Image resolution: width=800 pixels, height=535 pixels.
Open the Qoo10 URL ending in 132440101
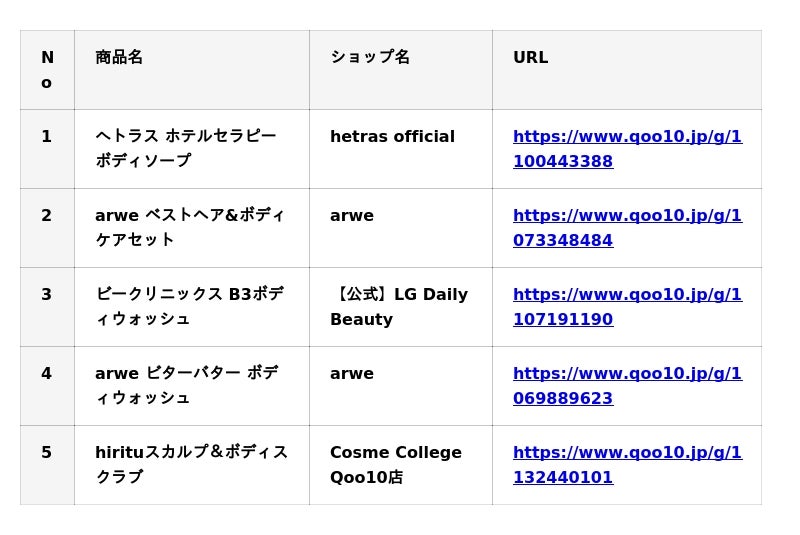click(627, 465)
